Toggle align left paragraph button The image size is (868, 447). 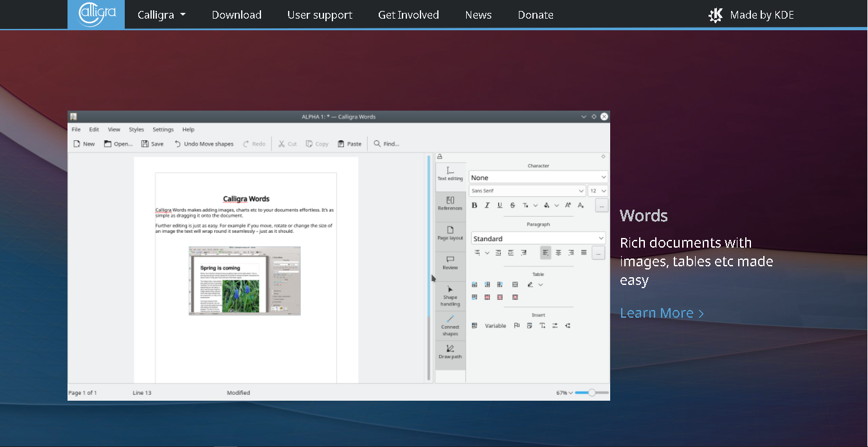click(x=545, y=253)
